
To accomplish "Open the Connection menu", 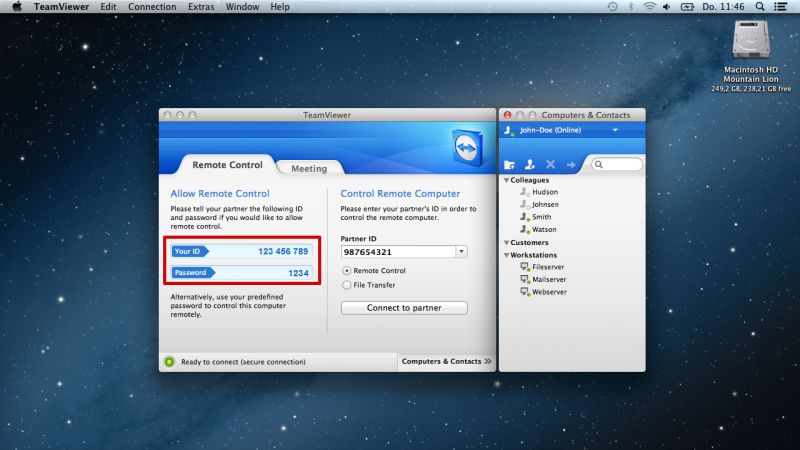I will tap(152, 7).
